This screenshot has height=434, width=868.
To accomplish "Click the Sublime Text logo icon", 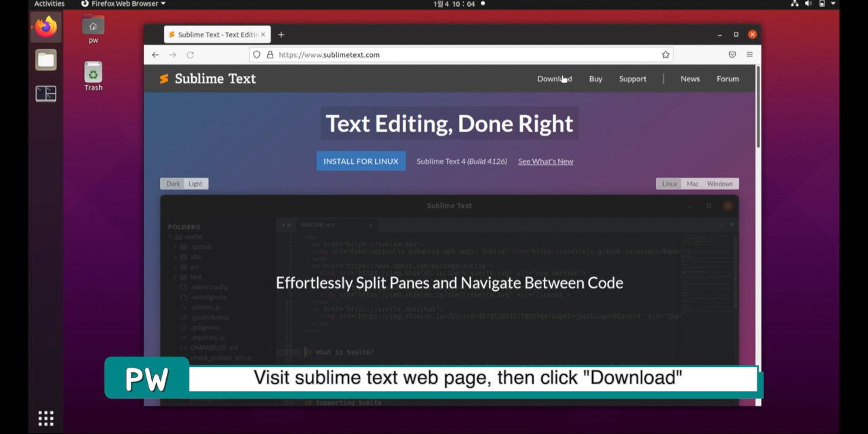I will tap(164, 79).
